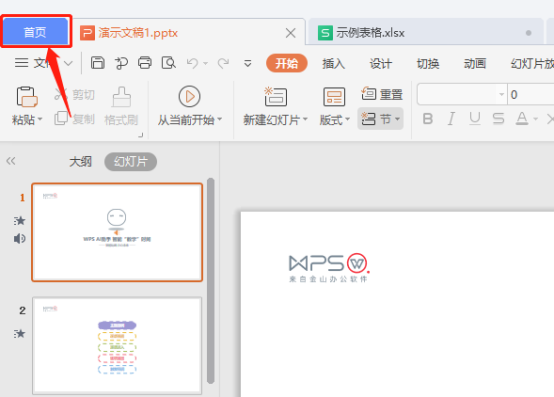Click the Redo arrow

[x=223, y=63]
